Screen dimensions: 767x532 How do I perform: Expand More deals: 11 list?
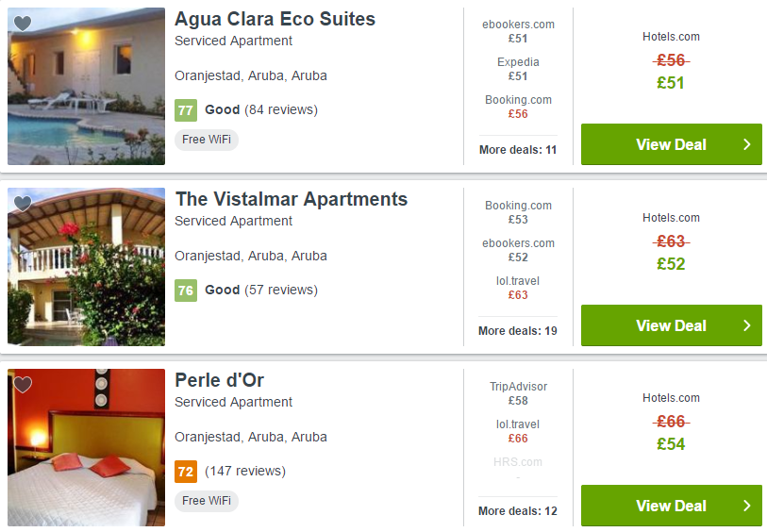517,150
